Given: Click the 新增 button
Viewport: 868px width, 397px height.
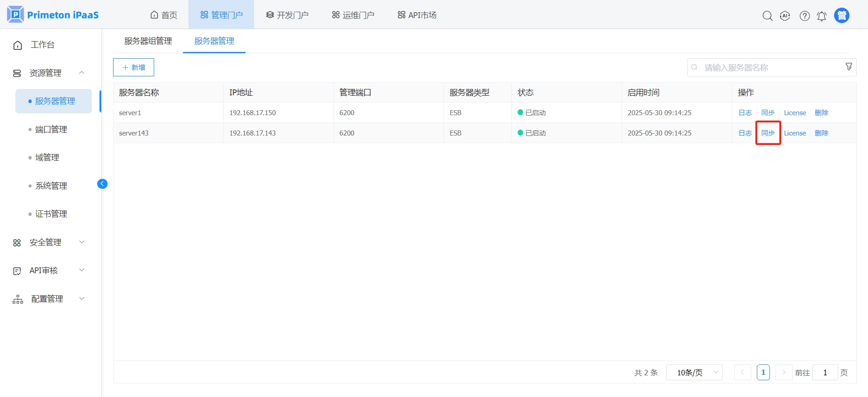Looking at the screenshot, I should pos(133,67).
